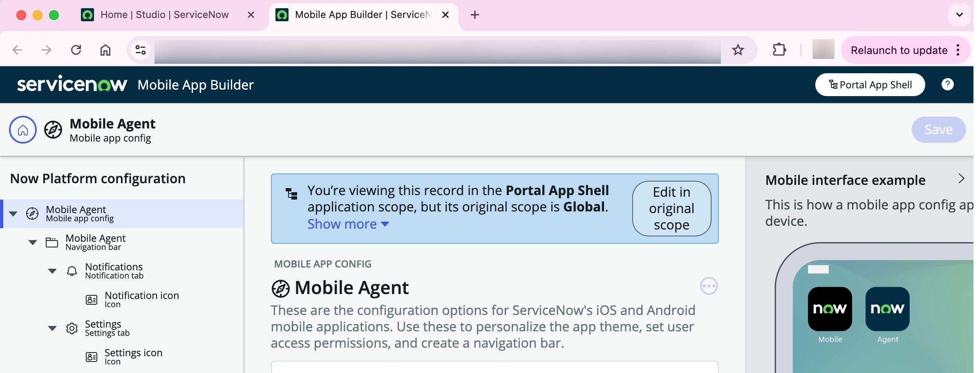Click the bell icon for Notifications

72,271
